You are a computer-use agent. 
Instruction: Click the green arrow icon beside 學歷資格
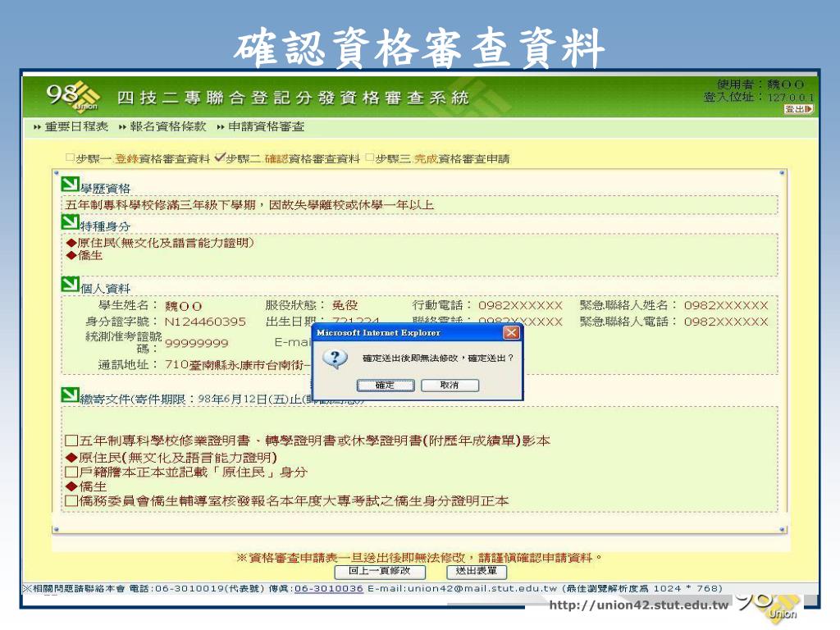point(70,185)
